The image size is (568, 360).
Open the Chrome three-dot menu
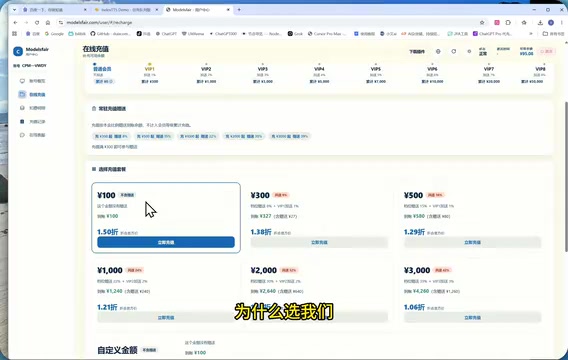[x=561, y=22]
